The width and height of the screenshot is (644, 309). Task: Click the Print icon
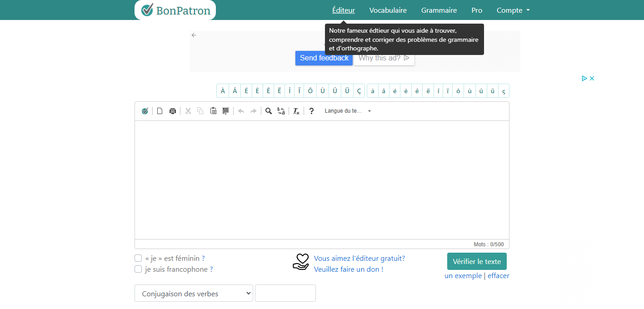pos(173,111)
